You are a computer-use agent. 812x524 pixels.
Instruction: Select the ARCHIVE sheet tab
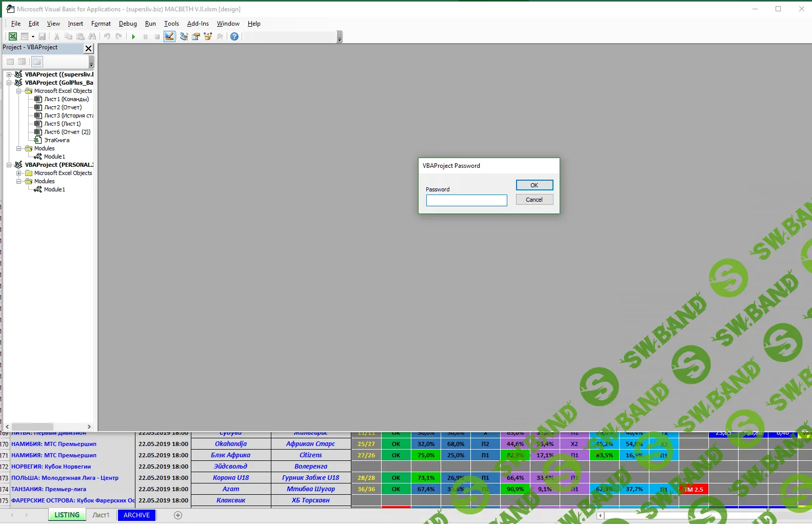pyautogui.click(x=136, y=515)
